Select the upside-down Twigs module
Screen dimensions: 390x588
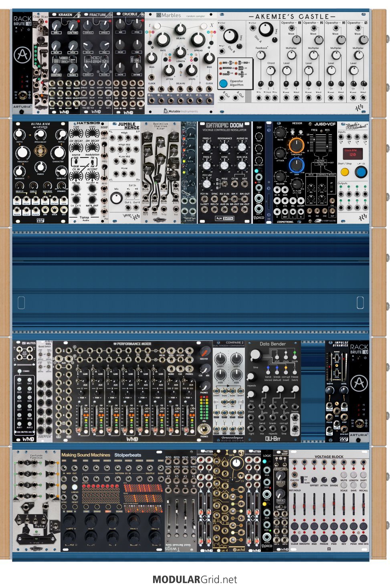click(x=181, y=501)
